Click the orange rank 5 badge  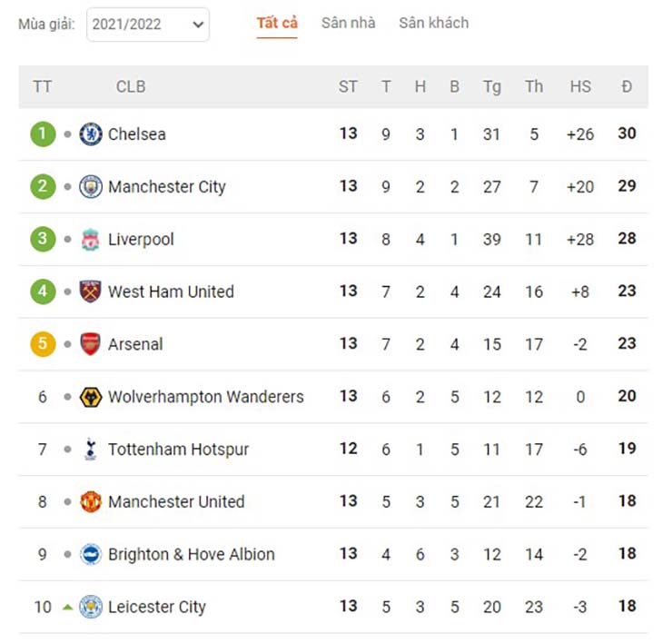click(43, 344)
